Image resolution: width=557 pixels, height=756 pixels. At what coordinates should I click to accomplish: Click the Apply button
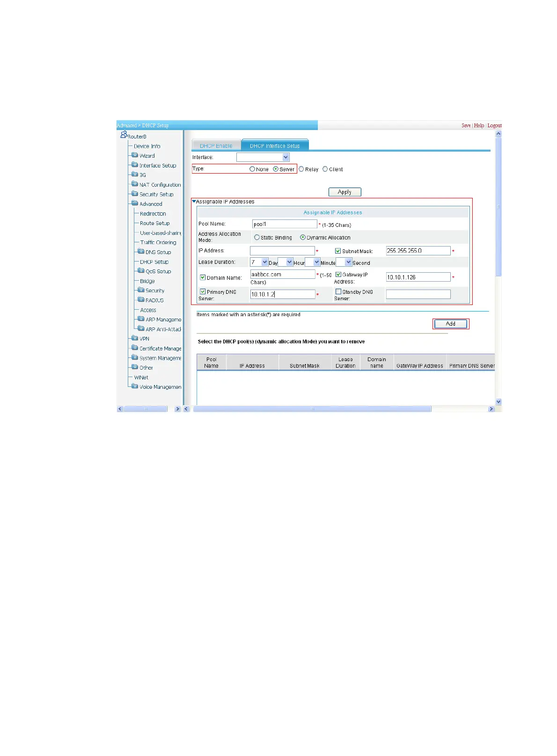pos(345,192)
